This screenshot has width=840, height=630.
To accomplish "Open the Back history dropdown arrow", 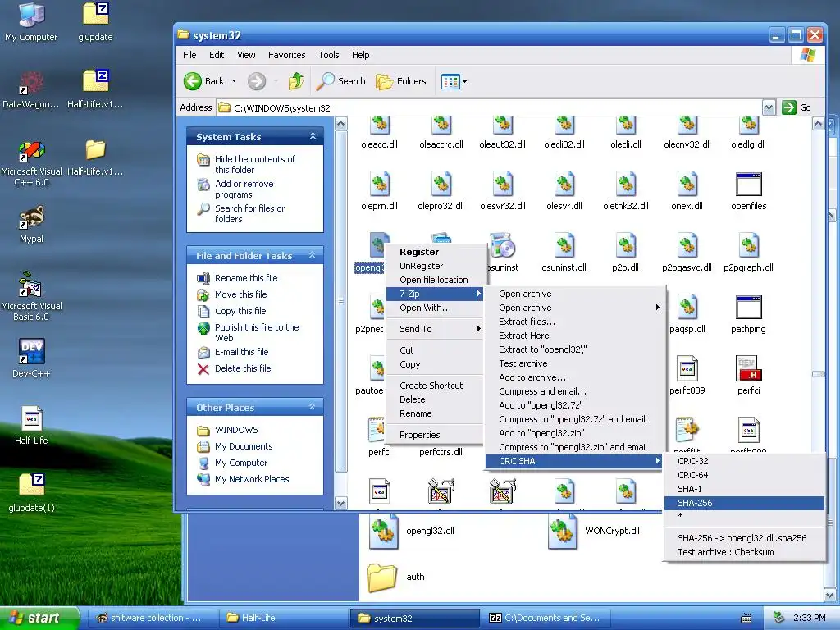I will pos(234,81).
